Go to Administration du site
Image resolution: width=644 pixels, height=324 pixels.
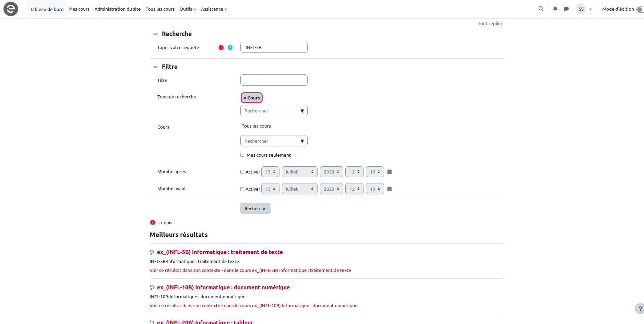(117, 9)
